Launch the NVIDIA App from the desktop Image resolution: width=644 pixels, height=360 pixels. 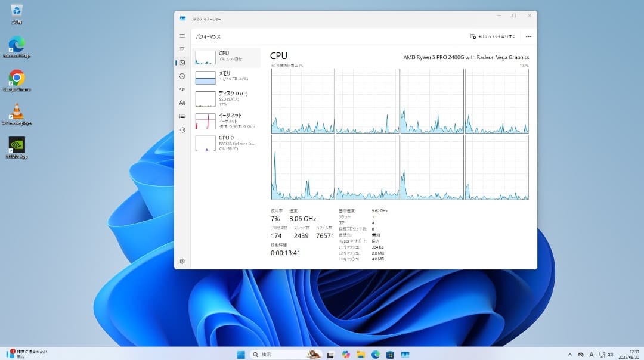click(x=16, y=145)
